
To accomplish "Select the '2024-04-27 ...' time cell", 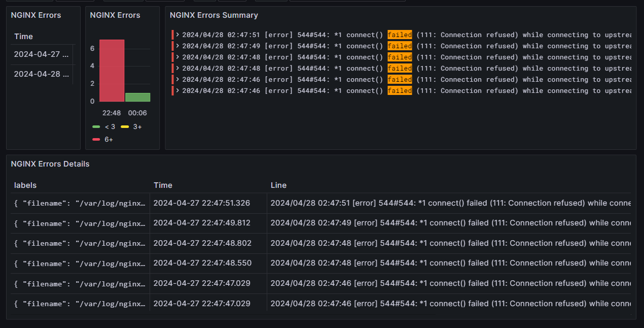I will click(42, 54).
